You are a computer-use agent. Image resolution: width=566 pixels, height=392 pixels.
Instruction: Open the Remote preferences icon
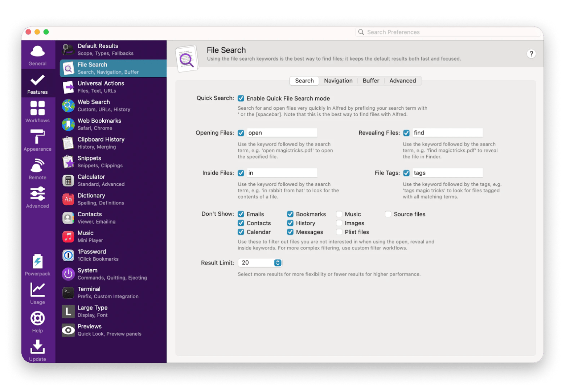click(x=37, y=166)
